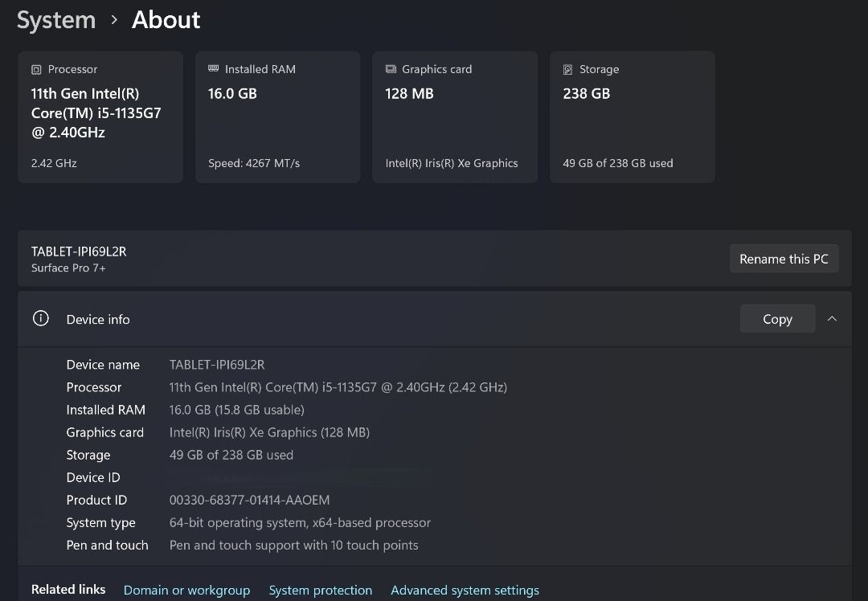The height and width of the screenshot is (601, 868).
Task: Copy the device info
Action: (777, 319)
